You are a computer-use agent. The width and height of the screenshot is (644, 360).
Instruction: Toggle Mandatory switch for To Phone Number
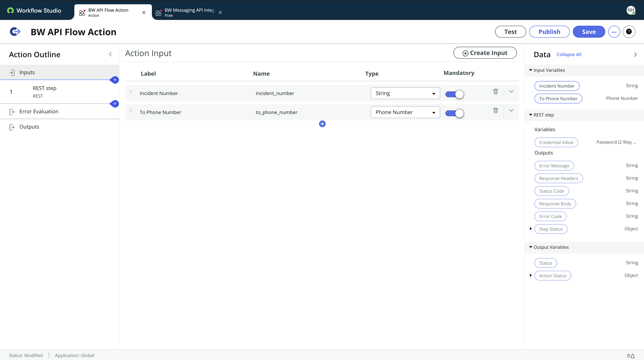454,113
